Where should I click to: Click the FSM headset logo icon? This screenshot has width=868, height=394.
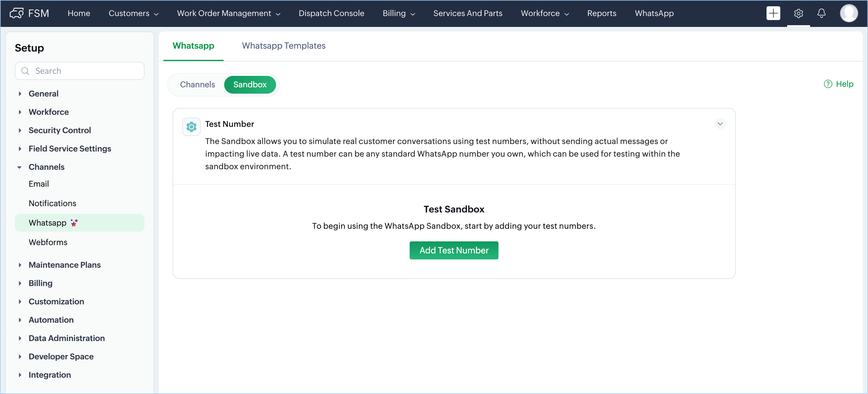[x=17, y=13]
